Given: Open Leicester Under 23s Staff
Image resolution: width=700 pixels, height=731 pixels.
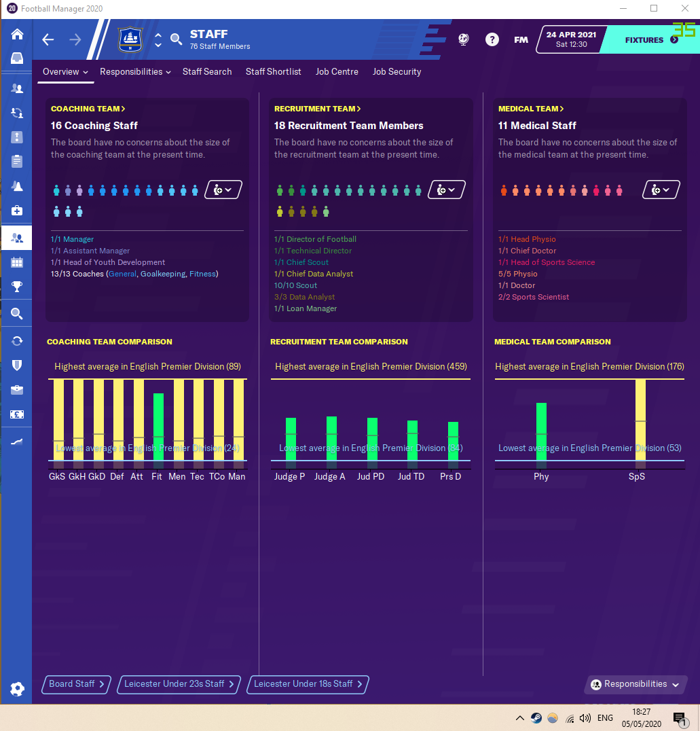Looking at the screenshot, I should (179, 684).
